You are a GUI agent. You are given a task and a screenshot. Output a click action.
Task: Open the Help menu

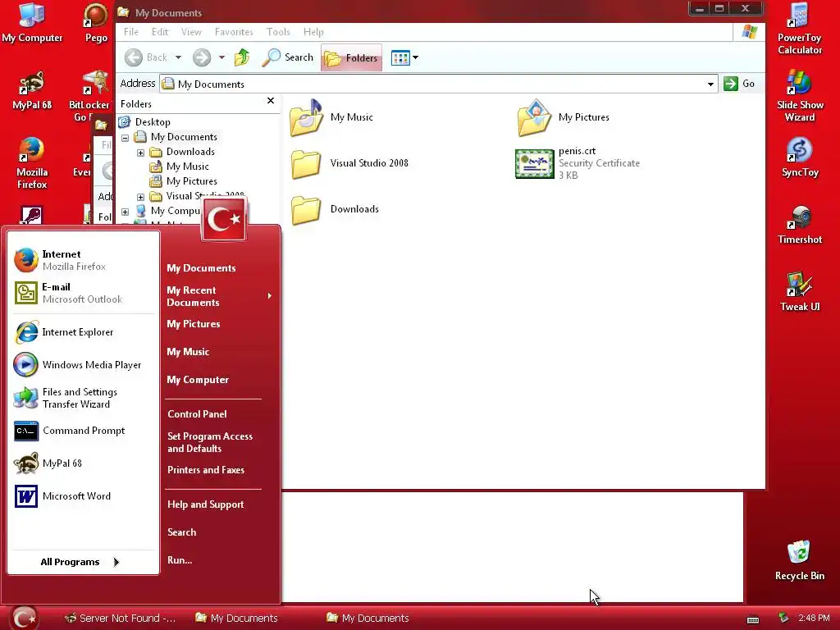313,32
